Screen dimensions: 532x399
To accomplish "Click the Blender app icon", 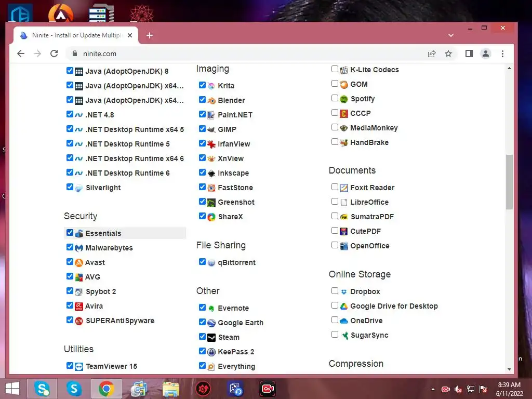I will pos(211,100).
